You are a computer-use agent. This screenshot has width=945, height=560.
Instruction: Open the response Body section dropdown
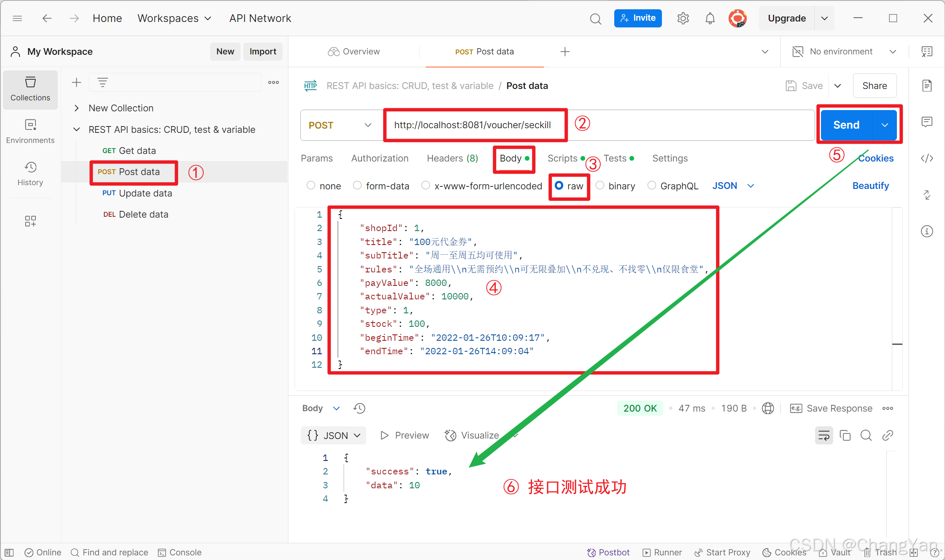click(321, 408)
